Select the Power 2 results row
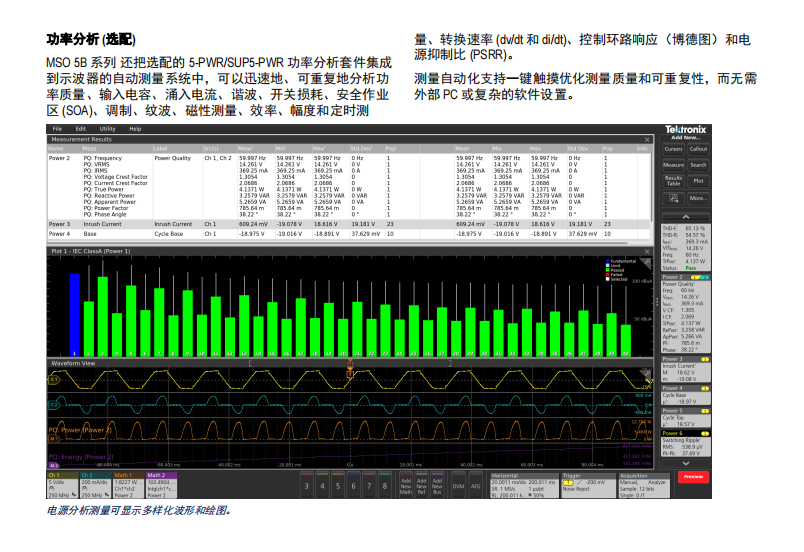Image resolution: width=804 pixels, height=552 pixels. [x=349, y=187]
